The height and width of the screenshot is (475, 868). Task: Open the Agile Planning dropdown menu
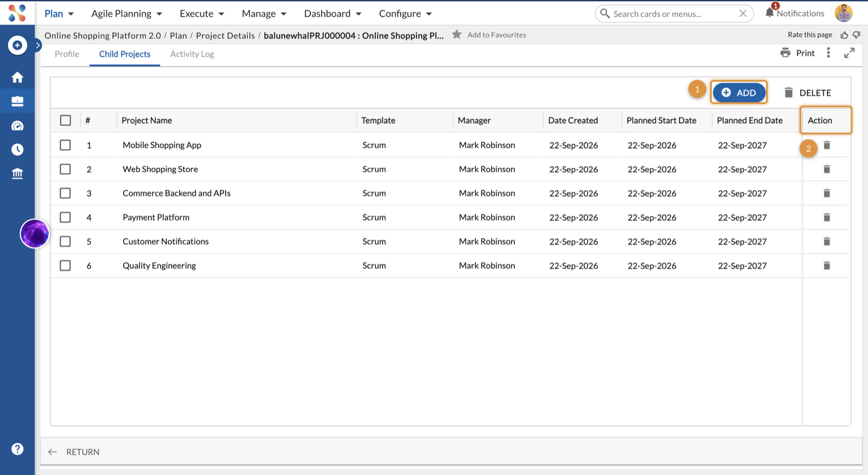127,14
